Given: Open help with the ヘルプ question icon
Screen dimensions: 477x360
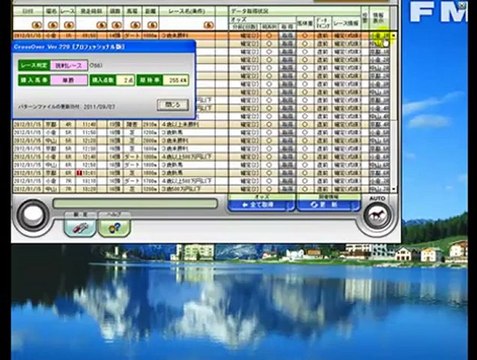Looking at the screenshot, I should 114,227.
